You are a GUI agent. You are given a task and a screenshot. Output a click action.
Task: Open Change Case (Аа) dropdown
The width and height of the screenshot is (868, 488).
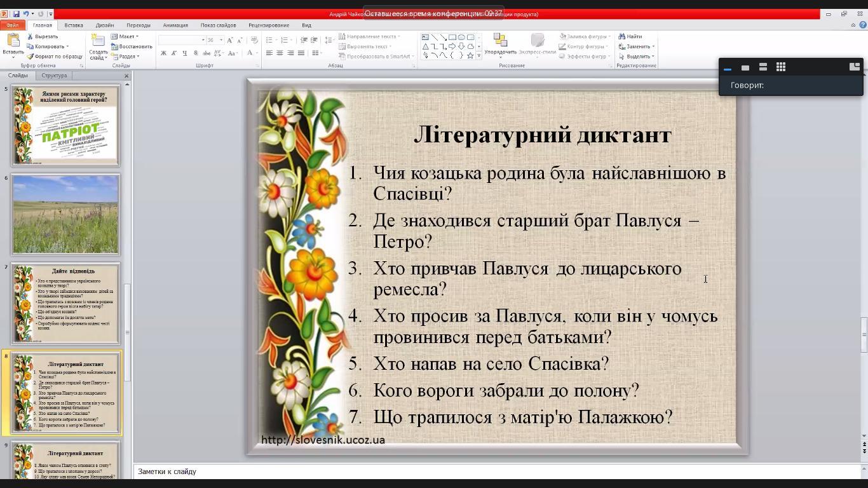coord(233,53)
